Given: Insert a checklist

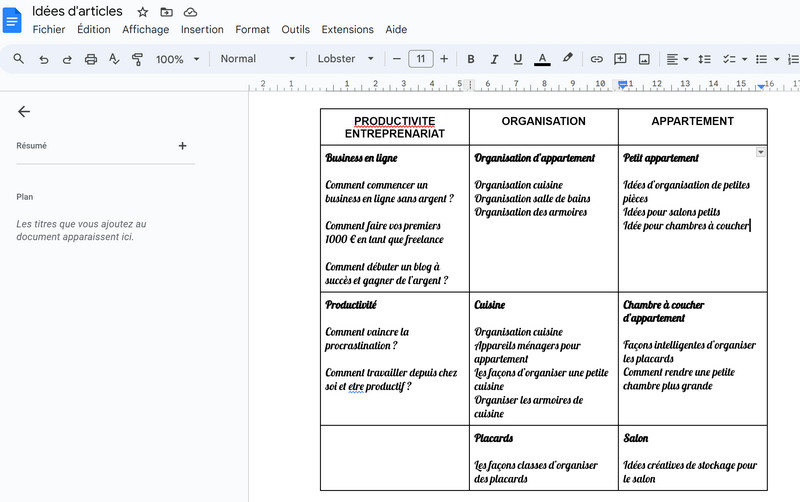Looking at the screenshot, I should (x=729, y=59).
